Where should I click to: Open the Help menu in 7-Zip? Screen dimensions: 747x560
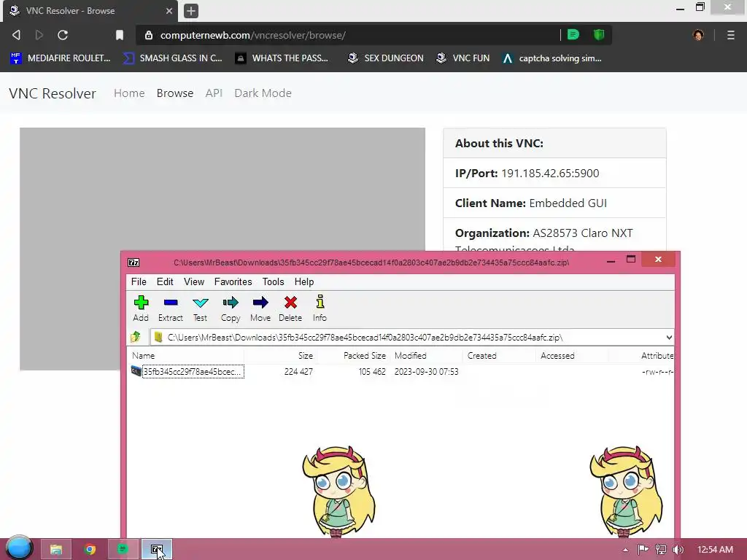[x=304, y=282]
